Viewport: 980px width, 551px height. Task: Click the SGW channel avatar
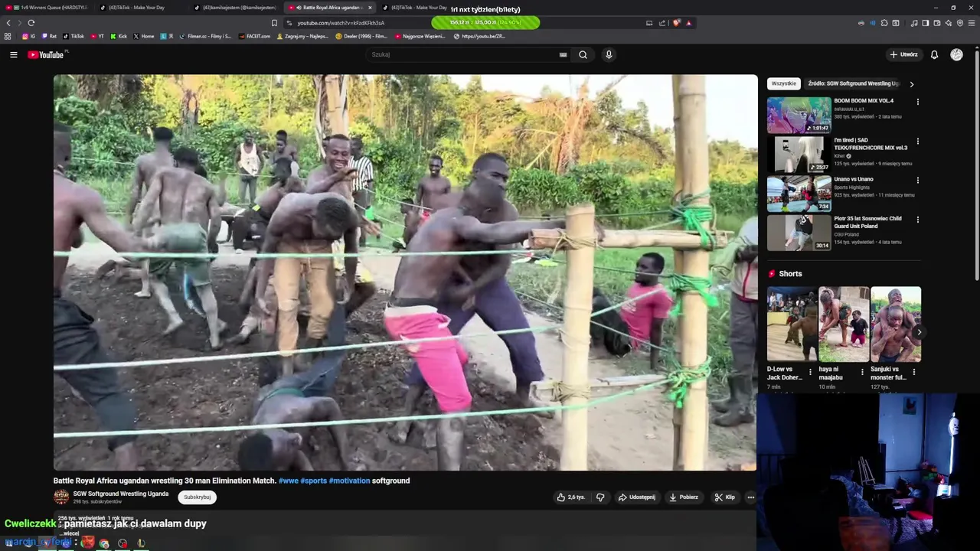pyautogui.click(x=61, y=497)
